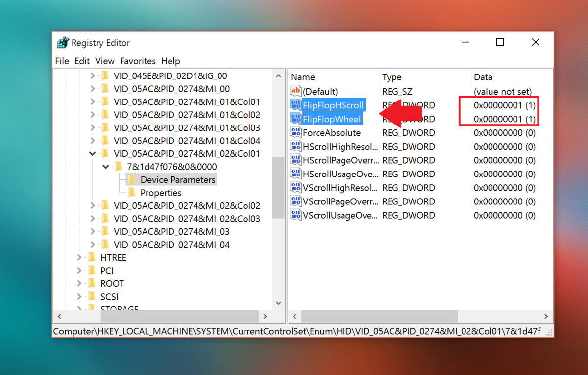This screenshot has height=375, width=588.
Task: Sort values using the Type column header
Action: point(392,77)
